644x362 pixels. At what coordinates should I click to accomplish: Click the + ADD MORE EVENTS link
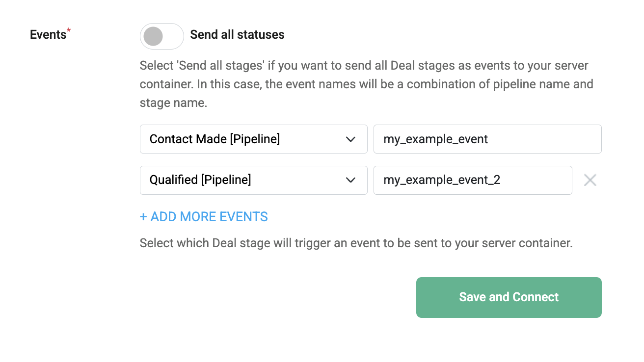[x=204, y=217]
